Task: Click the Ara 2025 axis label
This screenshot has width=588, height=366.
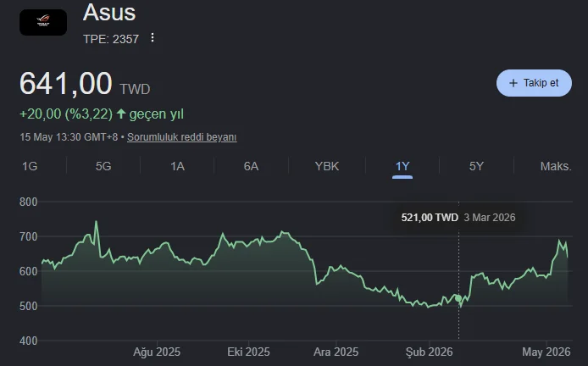Action: coord(336,352)
